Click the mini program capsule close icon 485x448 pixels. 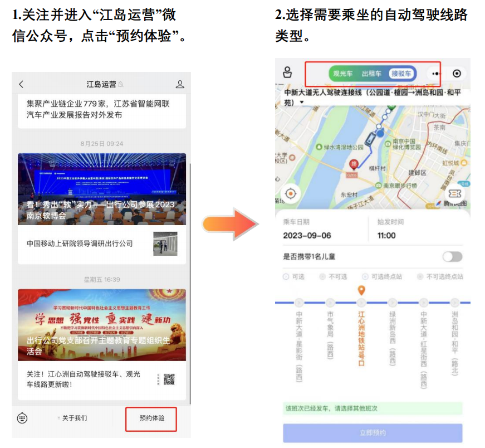[x=457, y=73]
